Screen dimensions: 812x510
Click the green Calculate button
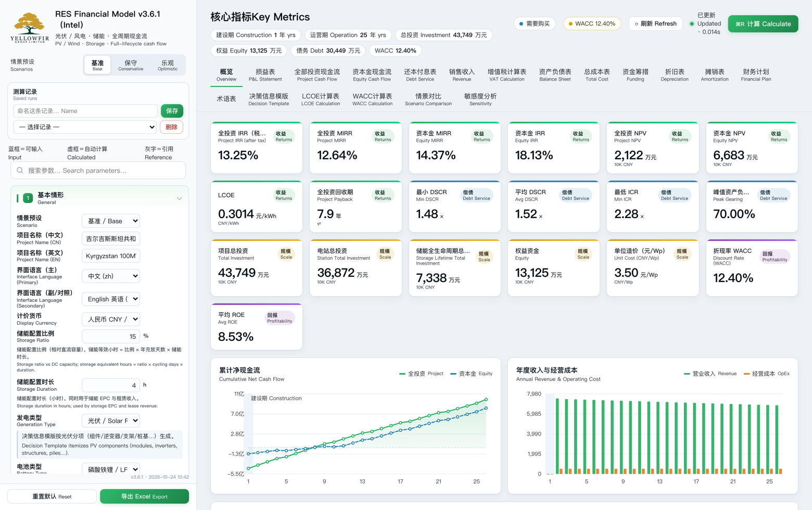(x=763, y=24)
